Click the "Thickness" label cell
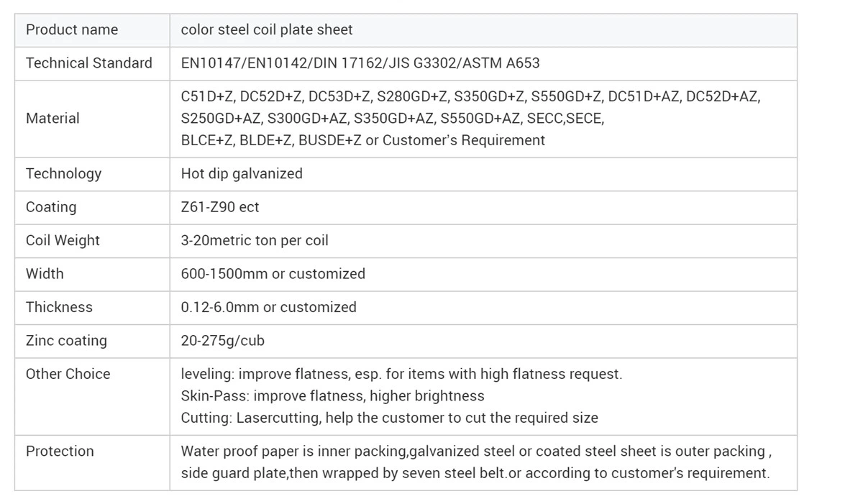863x504 pixels. pyautogui.click(x=59, y=308)
